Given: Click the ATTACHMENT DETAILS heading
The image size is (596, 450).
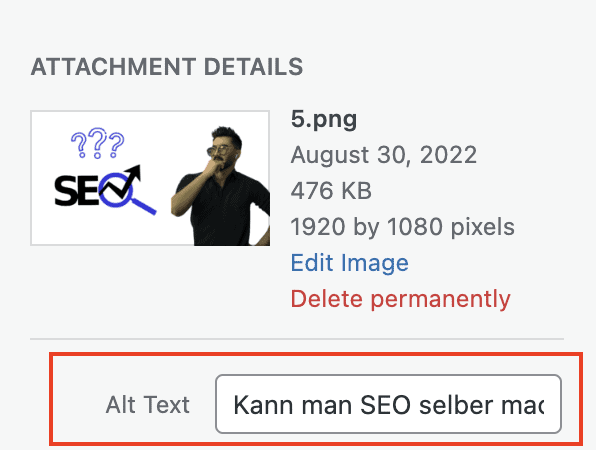Looking at the screenshot, I should coord(167,67).
